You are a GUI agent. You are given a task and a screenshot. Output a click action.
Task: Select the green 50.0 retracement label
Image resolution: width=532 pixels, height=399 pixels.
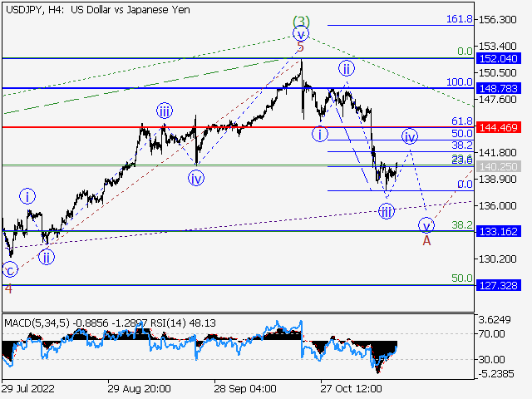point(462,278)
